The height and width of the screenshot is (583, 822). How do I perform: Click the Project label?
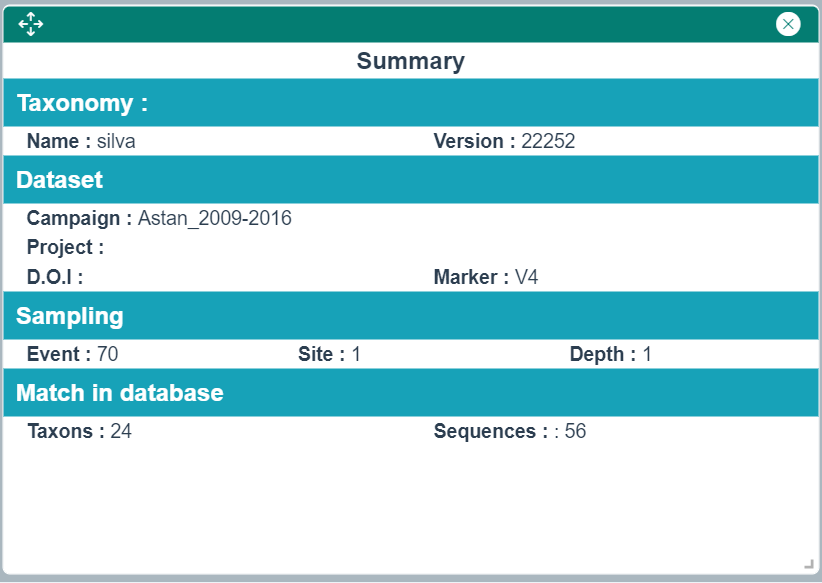[65, 247]
